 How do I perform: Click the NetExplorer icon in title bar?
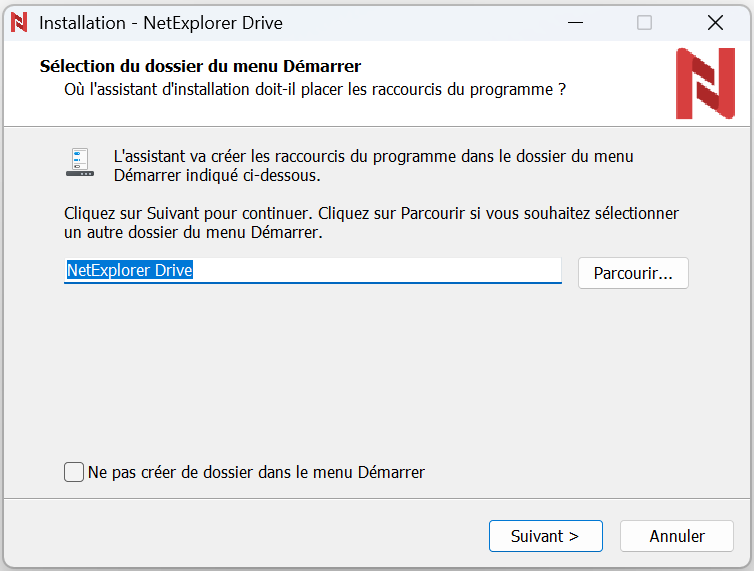click(19, 22)
